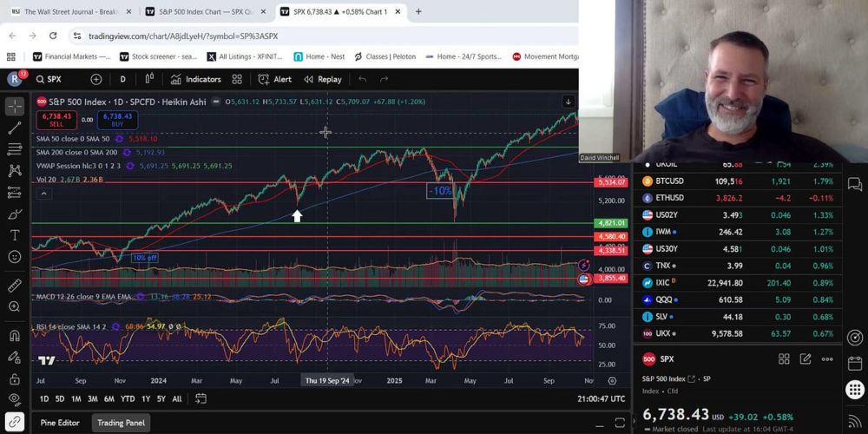The width and height of the screenshot is (868, 434).
Task: Add a note for SPX with edit icon
Action: coord(806,359)
